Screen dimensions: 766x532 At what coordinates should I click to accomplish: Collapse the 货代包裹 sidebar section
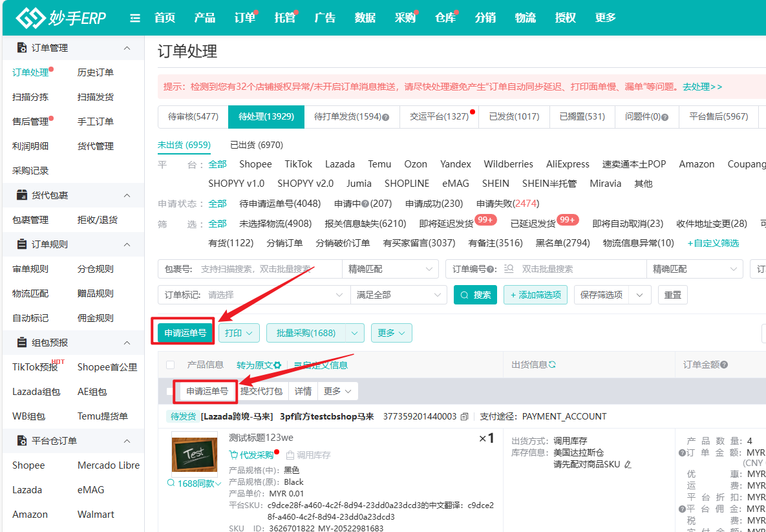pos(127,195)
